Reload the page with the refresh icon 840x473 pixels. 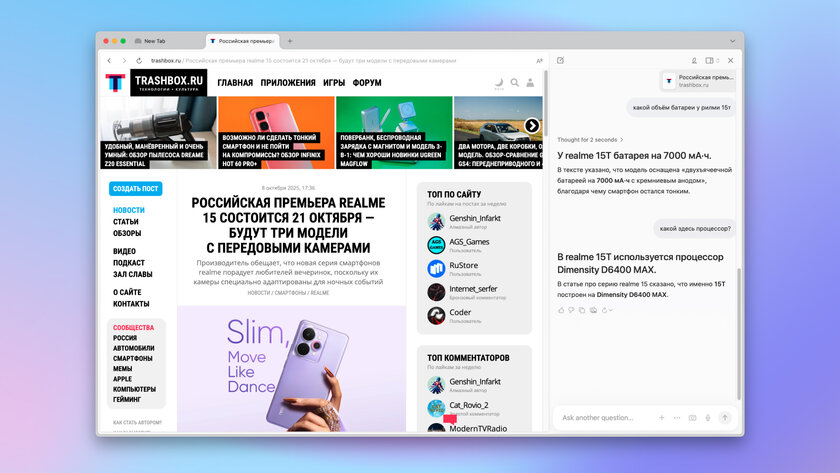pyautogui.click(x=139, y=61)
